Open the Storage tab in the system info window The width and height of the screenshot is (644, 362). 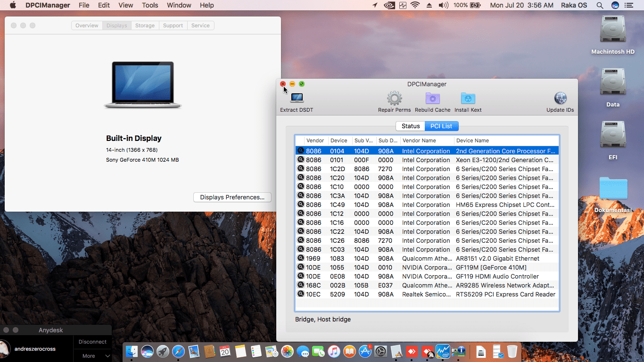click(145, 25)
